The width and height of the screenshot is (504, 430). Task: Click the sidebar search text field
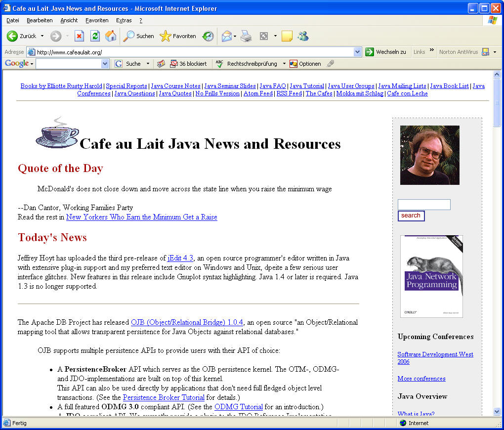(424, 205)
